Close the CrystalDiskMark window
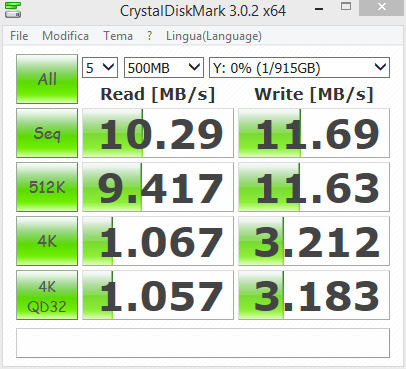The image size is (406, 369). pos(382,7)
